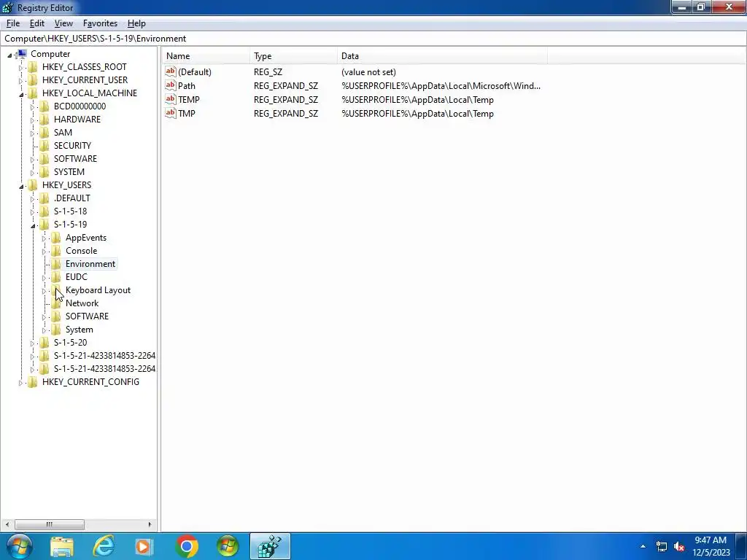Image resolution: width=747 pixels, height=560 pixels.
Task: Expand the BCD00000000 key
Action: point(32,107)
